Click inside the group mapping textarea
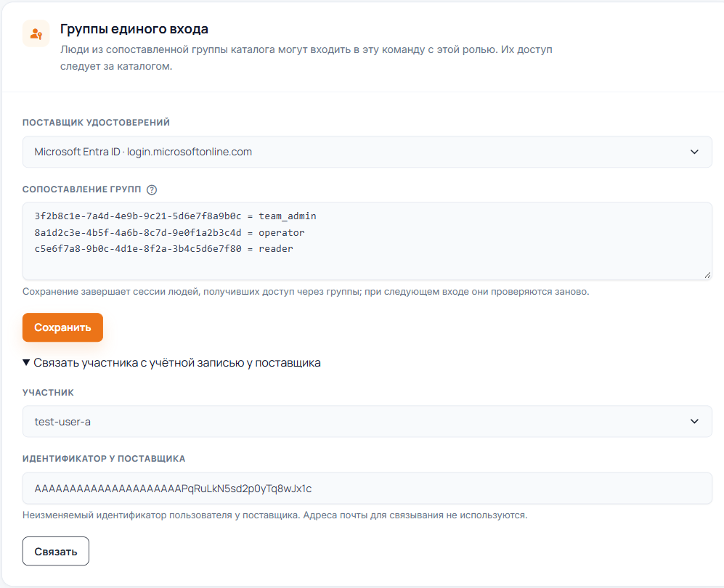724x588 pixels. tap(367, 241)
